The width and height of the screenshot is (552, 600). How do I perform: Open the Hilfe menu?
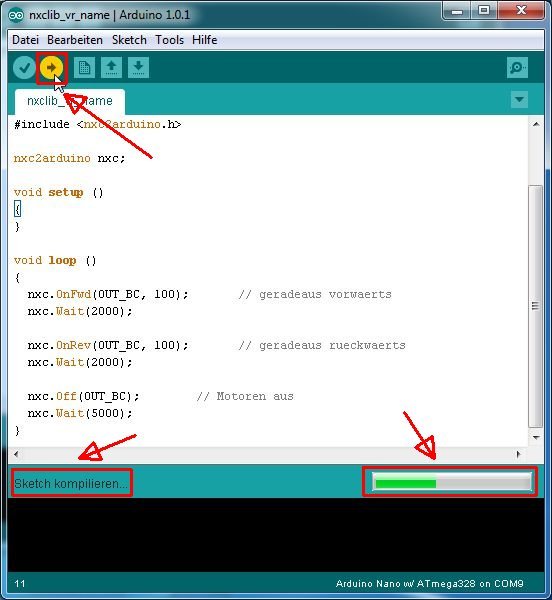(x=205, y=40)
